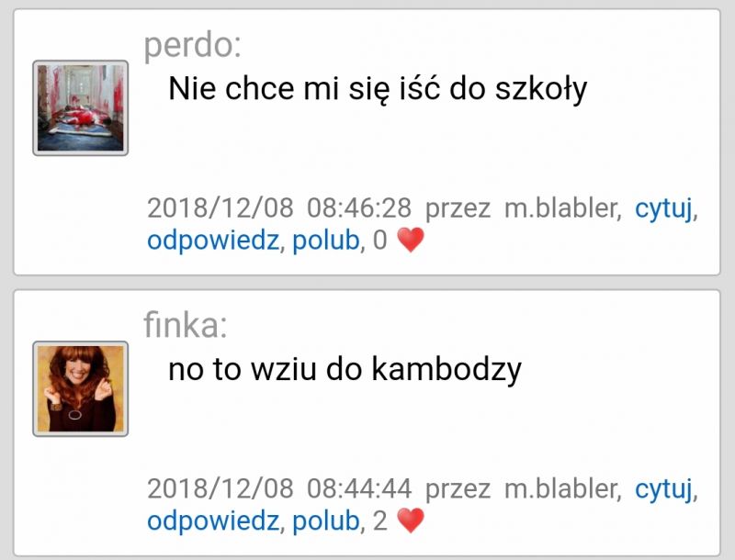Select message 'no to wziu do kambodzy'
The height and width of the screenshot is (560, 735).
tap(345, 370)
